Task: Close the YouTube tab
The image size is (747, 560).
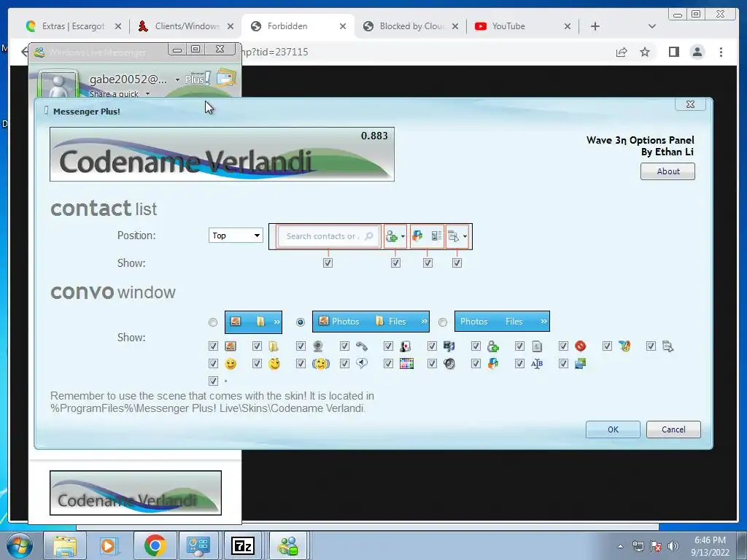Action: coord(568,26)
